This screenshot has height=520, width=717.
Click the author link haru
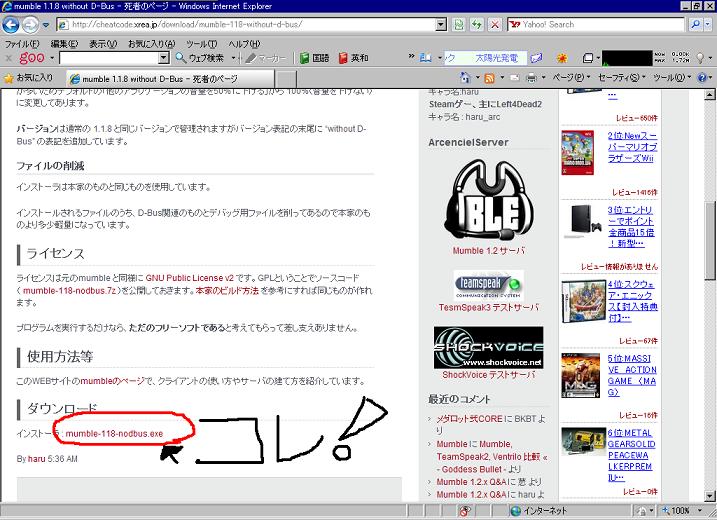(37, 459)
